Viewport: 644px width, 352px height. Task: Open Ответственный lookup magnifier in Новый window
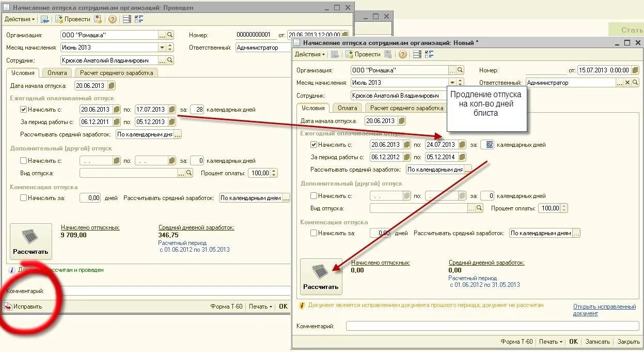click(635, 83)
